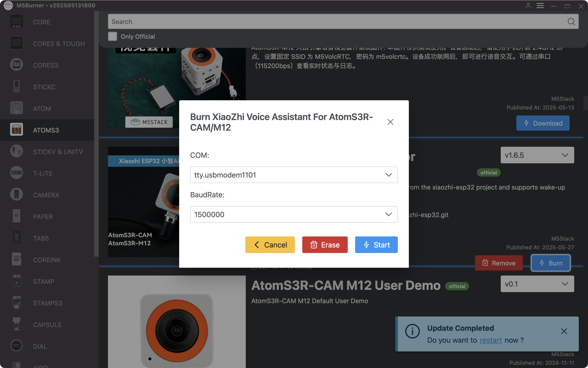This screenshot has width=588, height=368.
Task: Open the v0.1 version dropdown
Action: (x=537, y=284)
